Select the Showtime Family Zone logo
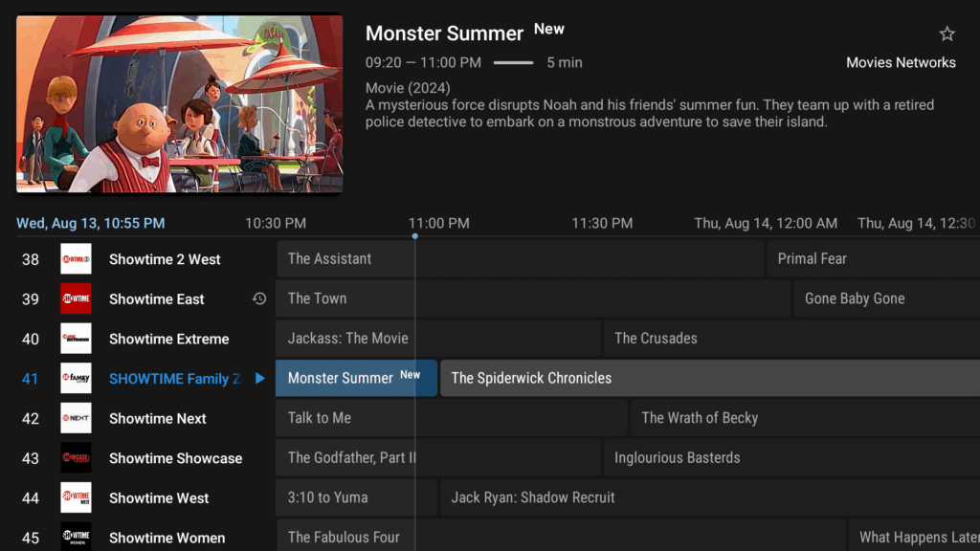 point(76,378)
